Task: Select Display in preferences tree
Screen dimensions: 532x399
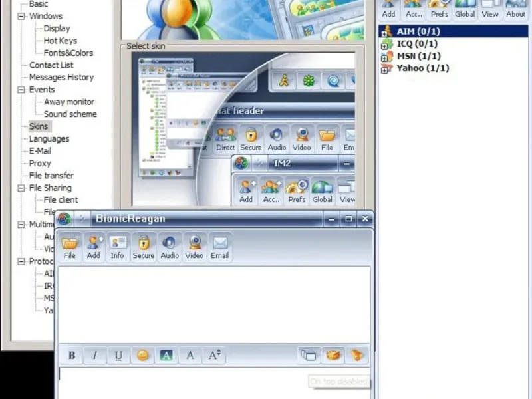Action: [57, 28]
